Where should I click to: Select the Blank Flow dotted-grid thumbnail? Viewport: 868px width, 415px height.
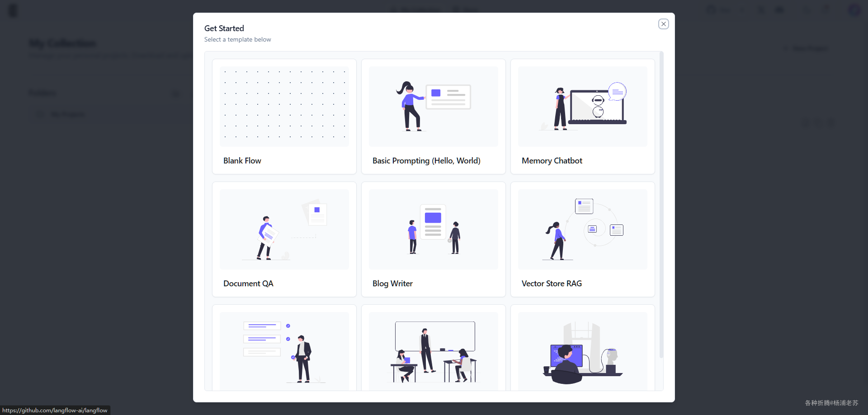(x=284, y=107)
